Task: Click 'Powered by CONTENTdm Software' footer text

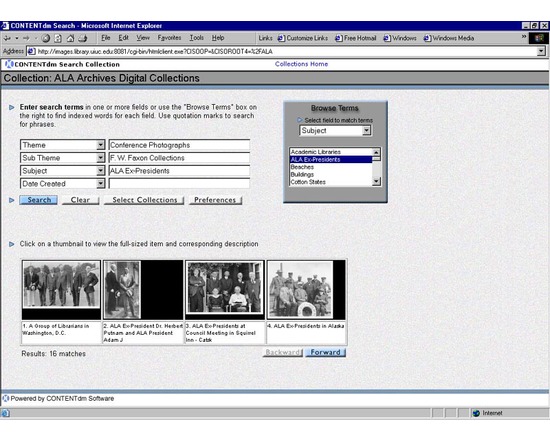Action: 62,399
